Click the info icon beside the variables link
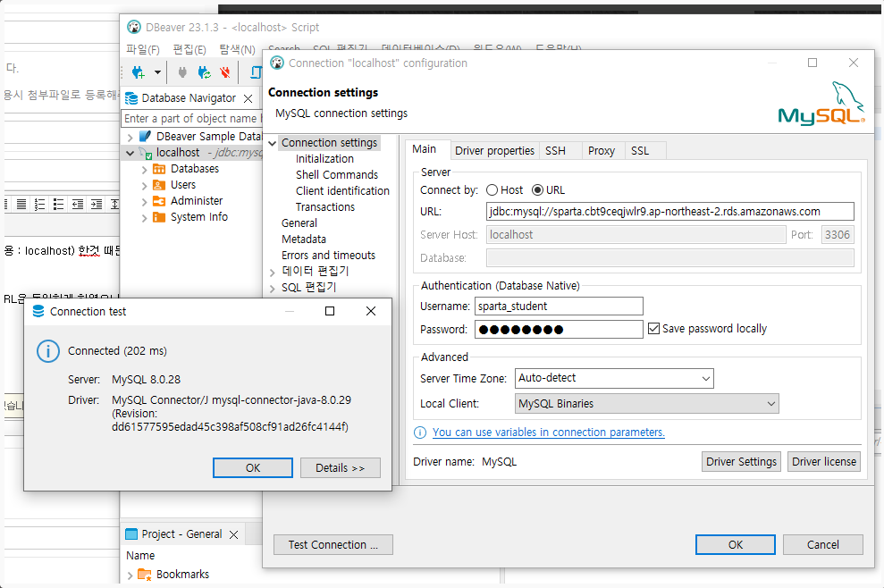 [x=420, y=433]
